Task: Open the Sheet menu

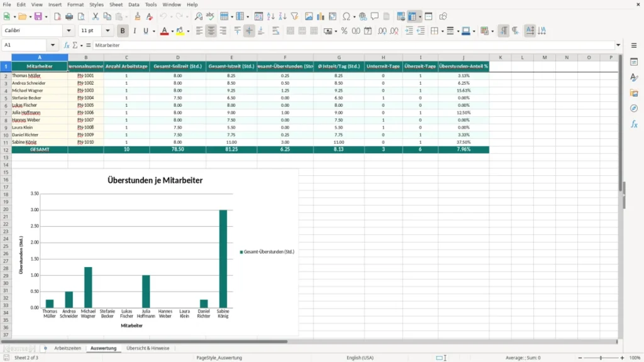Action: pyautogui.click(x=116, y=4)
